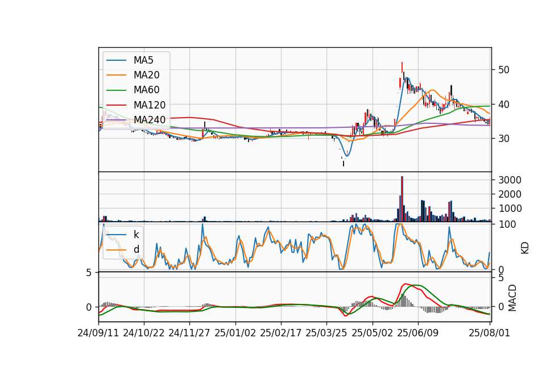Click the highest candlestick above 50

coord(402,67)
